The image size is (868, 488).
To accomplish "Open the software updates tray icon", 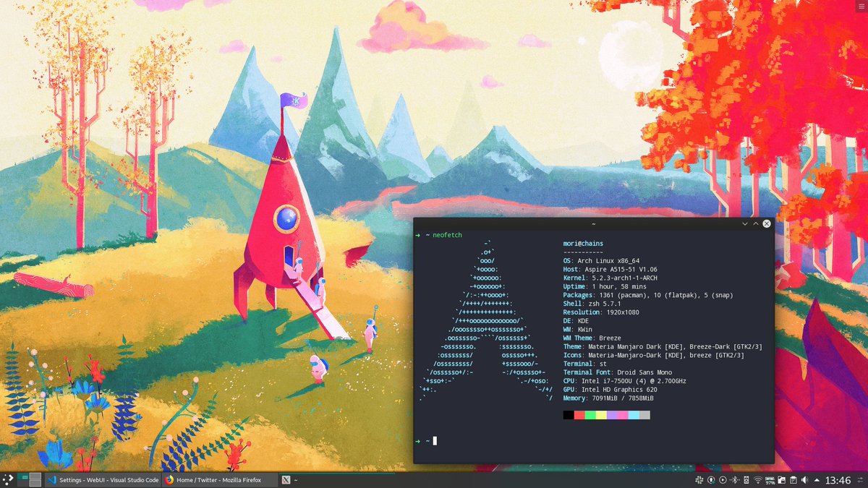I will coord(711,480).
